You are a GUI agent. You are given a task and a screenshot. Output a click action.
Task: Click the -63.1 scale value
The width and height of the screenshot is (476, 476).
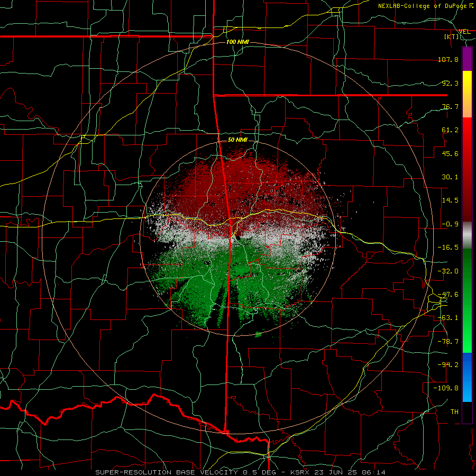(448, 318)
